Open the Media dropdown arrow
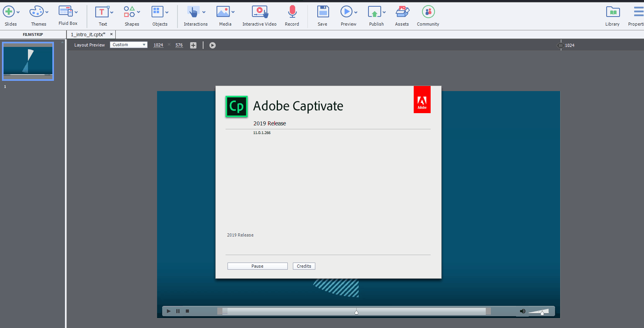This screenshot has width=644, height=328. coord(233,12)
